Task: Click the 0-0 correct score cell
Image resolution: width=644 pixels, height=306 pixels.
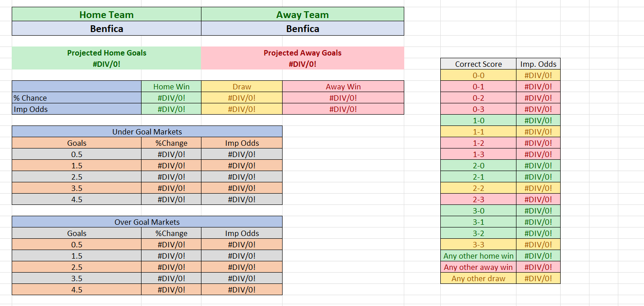Action: (x=478, y=75)
